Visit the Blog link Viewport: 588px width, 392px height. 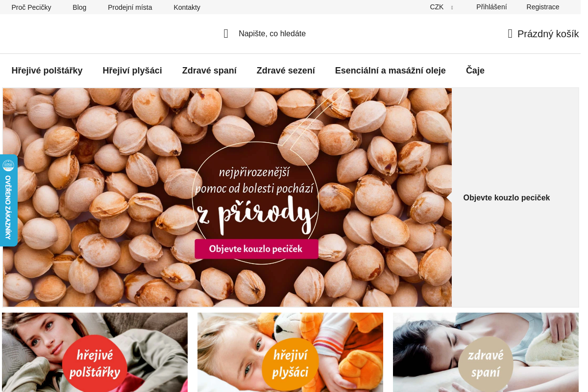[79, 7]
